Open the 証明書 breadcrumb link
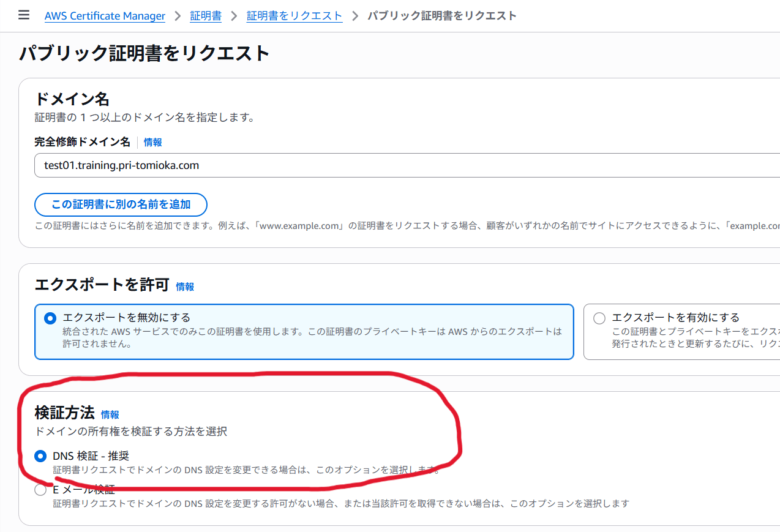Screen dimensions: 780x532 [206, 16]
